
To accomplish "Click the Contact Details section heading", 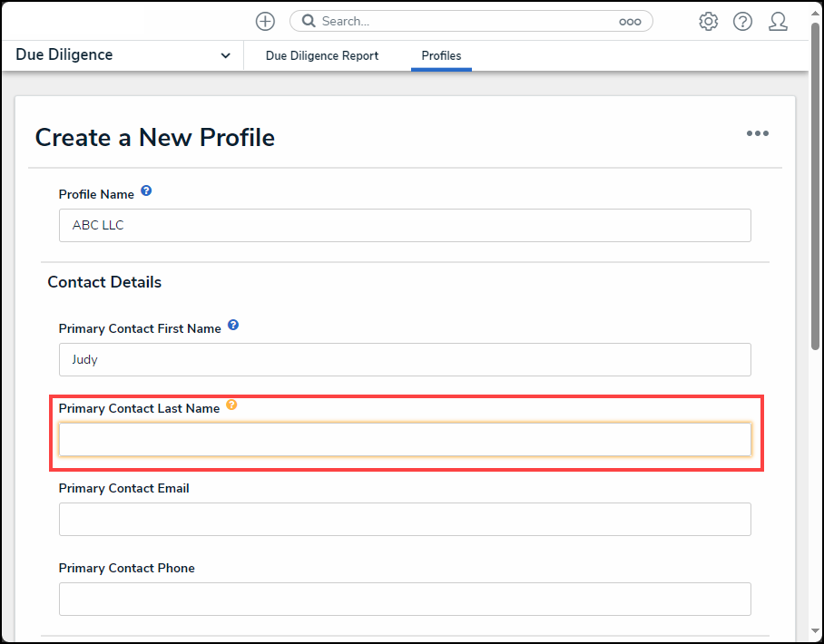I will [x=104, y=282].
